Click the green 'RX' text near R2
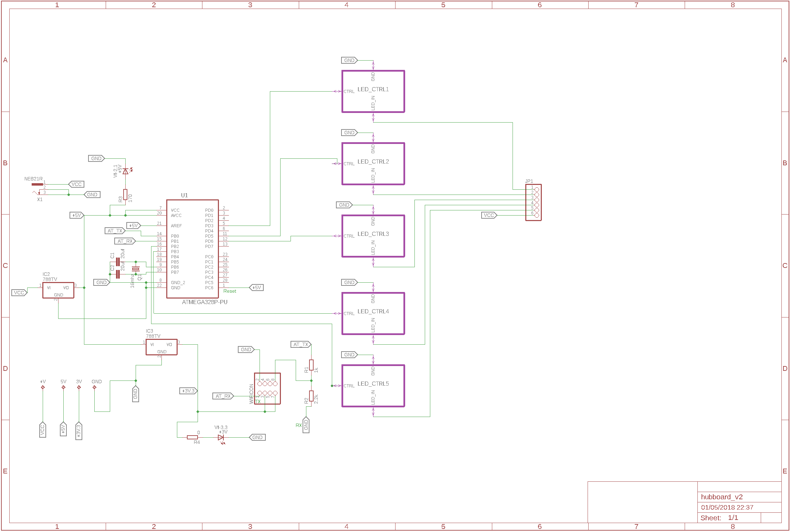This screenshot has height=532, width=790. 298,426
